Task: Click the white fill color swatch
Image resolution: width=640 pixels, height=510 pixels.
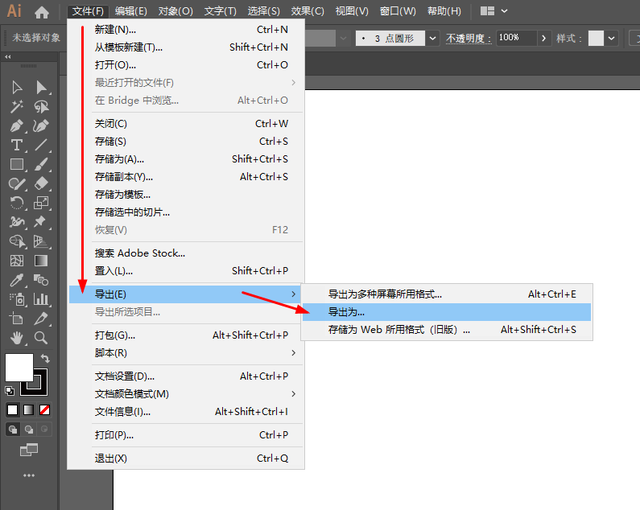Action: 19,367
